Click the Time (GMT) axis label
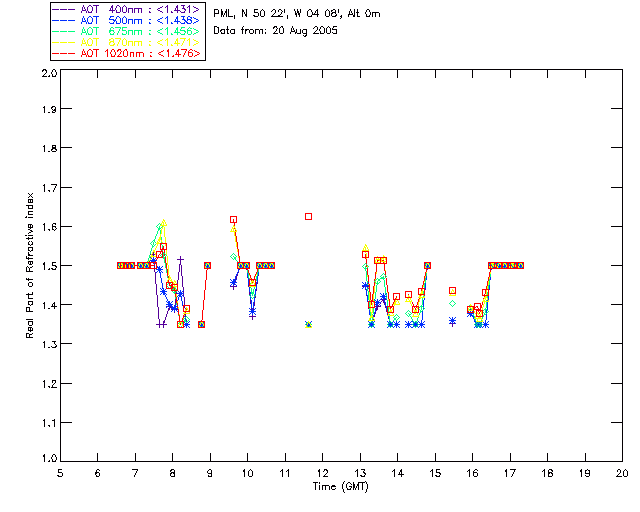The height and width of the screenshot is (512, 640). click(x=341, y=487)
